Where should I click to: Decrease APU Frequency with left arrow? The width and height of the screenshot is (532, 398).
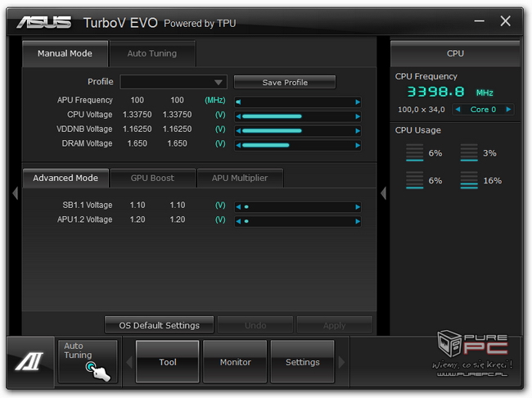(238, 102)
